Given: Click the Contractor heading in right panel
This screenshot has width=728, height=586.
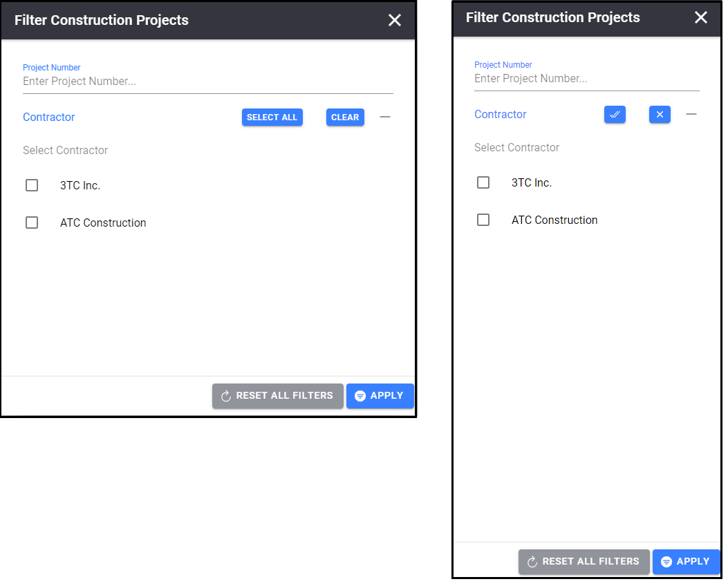Looking at the screenshot, I should (500, 114).
